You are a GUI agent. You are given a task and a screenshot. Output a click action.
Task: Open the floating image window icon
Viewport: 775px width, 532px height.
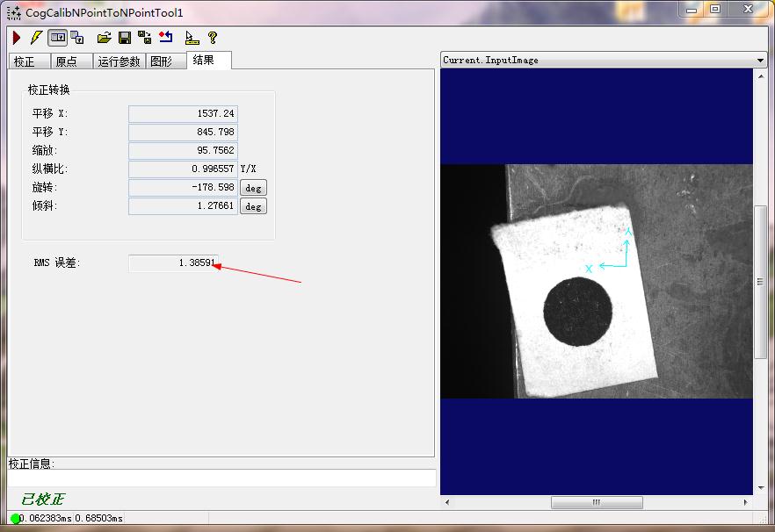(x=77, y=38)
